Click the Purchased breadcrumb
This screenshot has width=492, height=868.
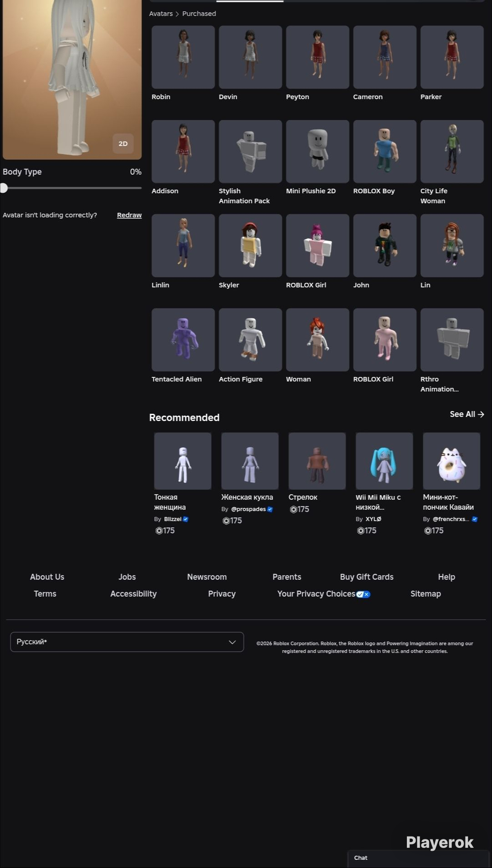199,13
